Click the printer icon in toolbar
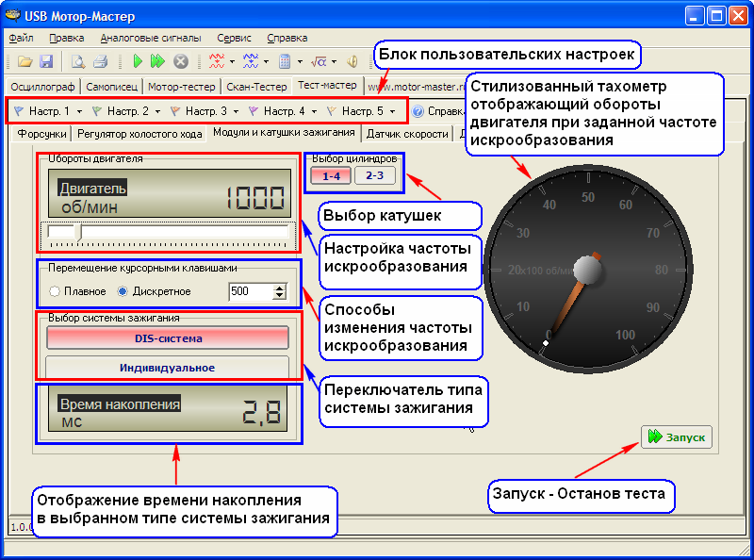 point(100,61)
